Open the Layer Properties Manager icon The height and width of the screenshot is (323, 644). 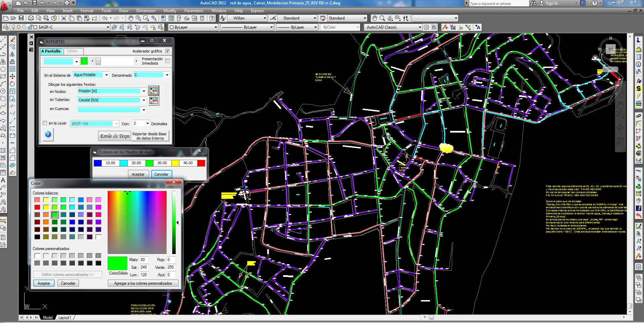(6, 27)
